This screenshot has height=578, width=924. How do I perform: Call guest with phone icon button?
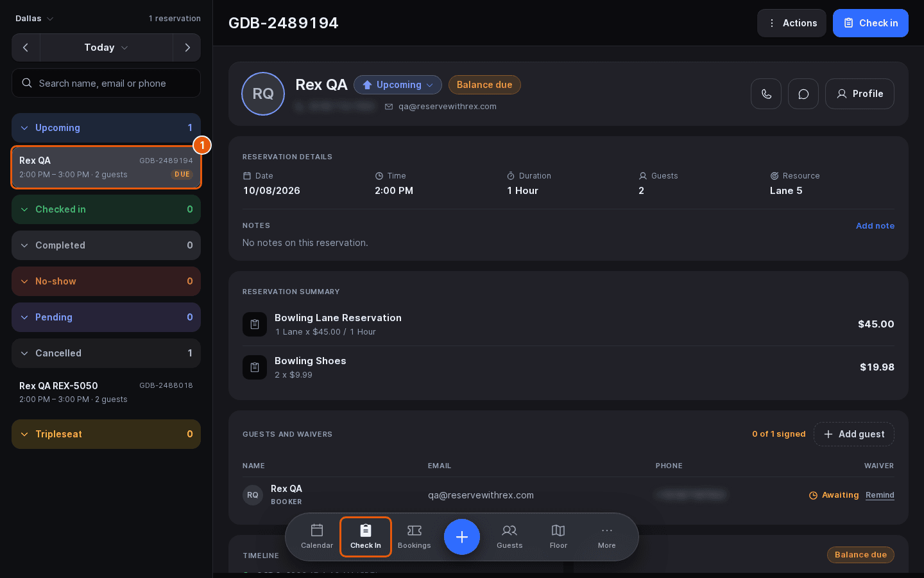point(766,94)
